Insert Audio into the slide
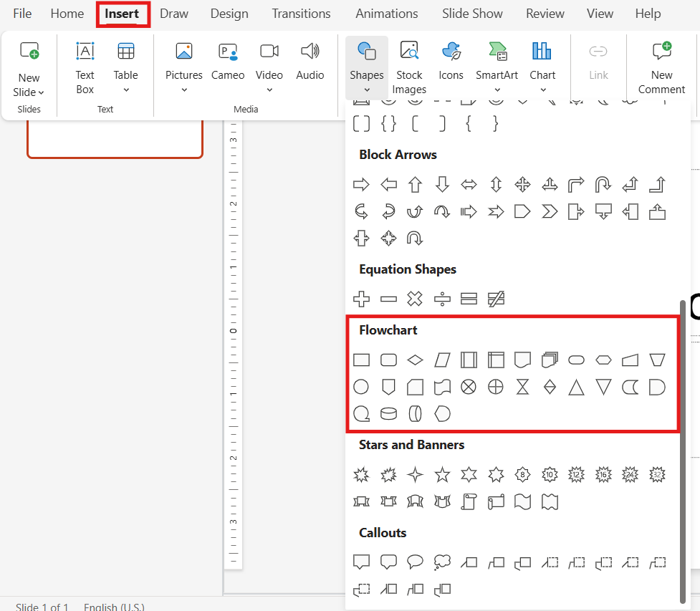 pyautogui.click(x=310, y=62)
